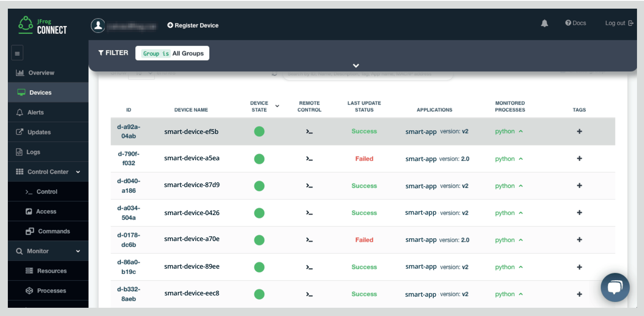This screenshot has height=316, width=644.
Task: Open the live chat bubble
Action: pos(615,288)
